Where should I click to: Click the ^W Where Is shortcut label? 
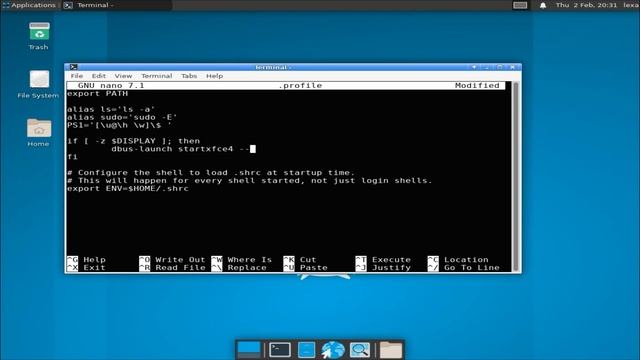coord(242,260)
